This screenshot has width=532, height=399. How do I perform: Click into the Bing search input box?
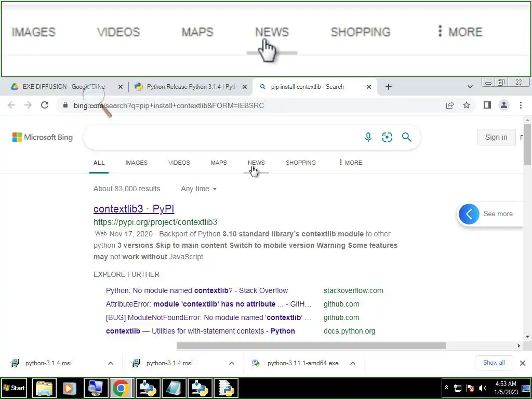coord(222,137)
